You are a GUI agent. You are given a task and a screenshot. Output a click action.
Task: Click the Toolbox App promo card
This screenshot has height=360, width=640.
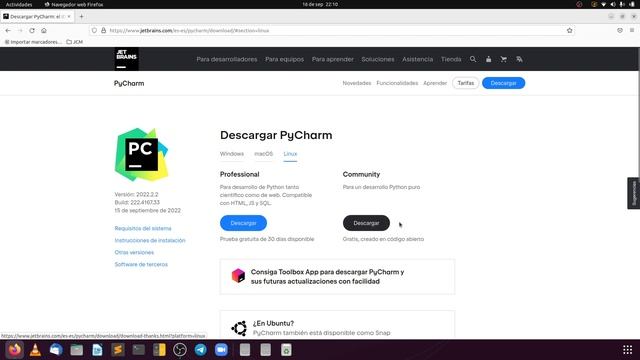pos(337,277)
